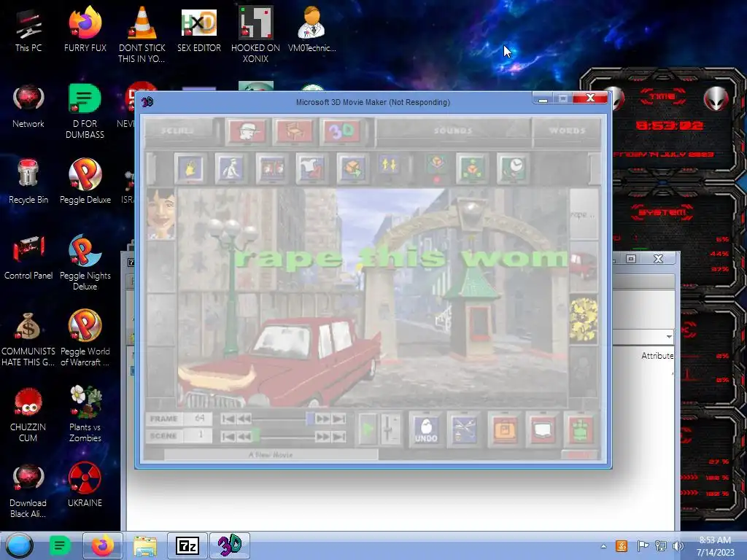This screenshot has height=560, width=747.
Task: Choose the filmstrip action browser tool
Action: point(271,168)
